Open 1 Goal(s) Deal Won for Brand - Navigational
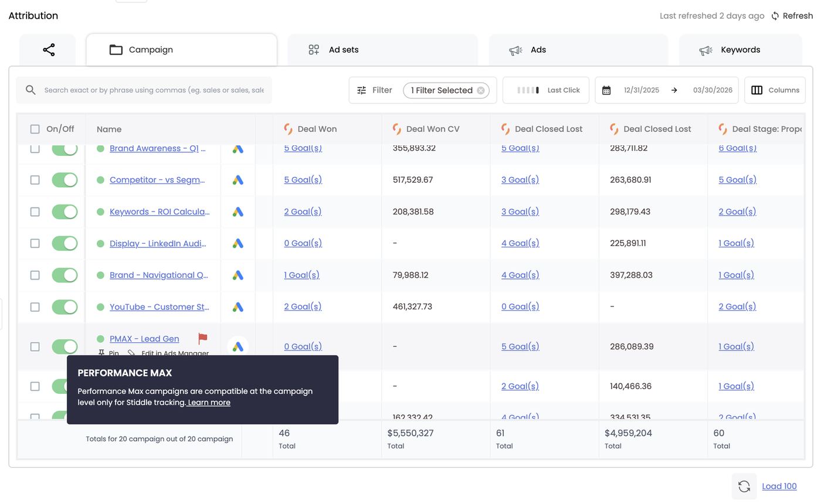Viewport: 821px width, 504px height. coord(302,275)
